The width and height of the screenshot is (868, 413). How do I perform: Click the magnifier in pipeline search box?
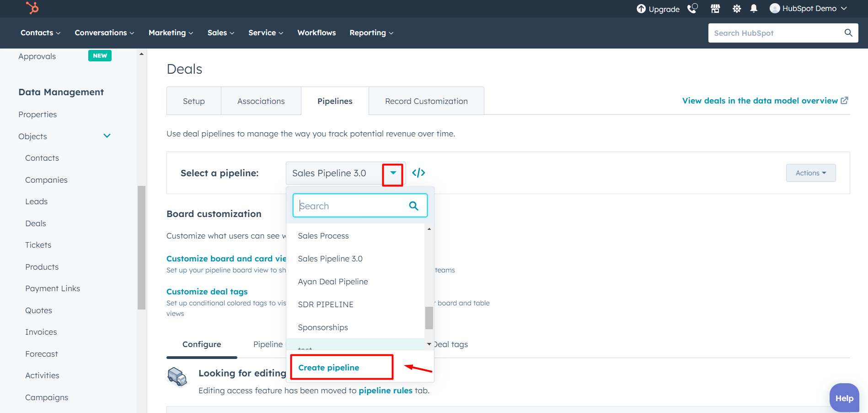click(414, 206)
